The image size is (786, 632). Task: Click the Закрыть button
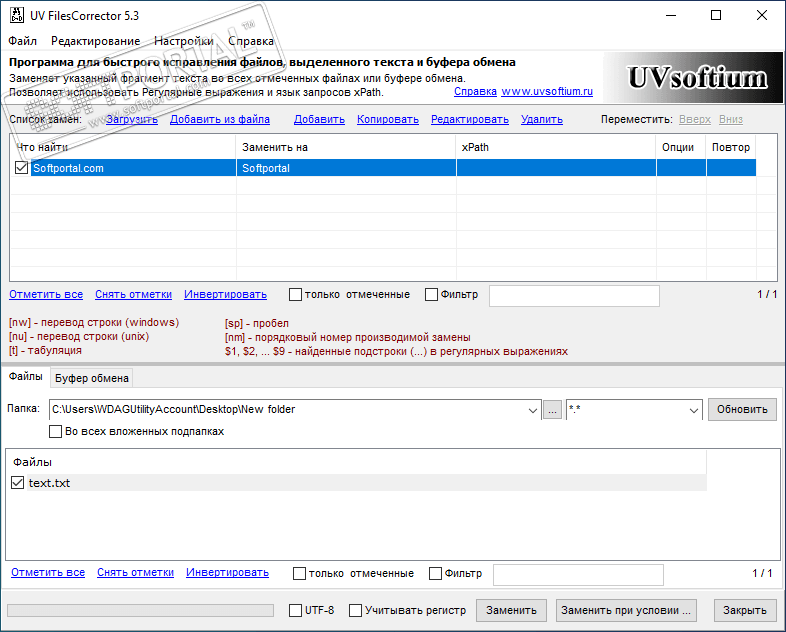745,610
